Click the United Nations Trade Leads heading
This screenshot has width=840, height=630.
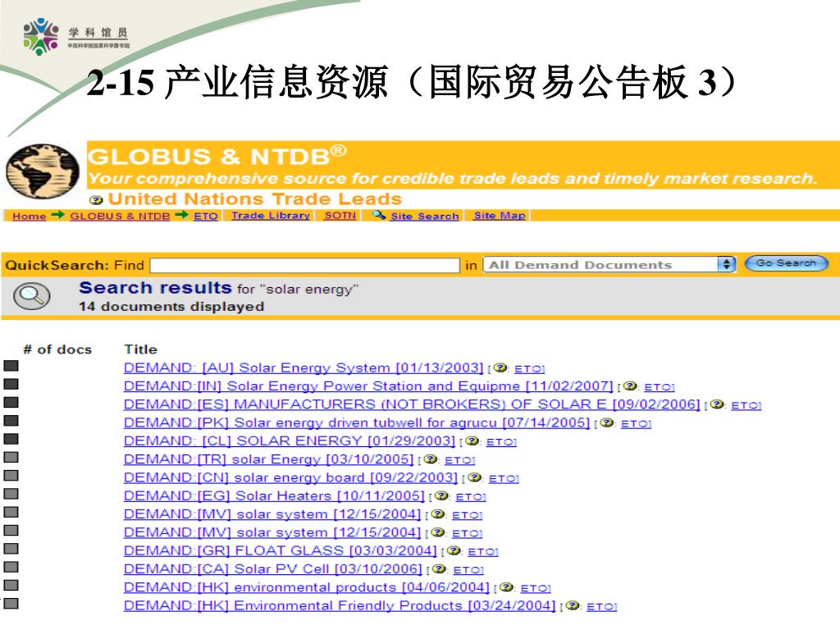click(x=255, y=199)
